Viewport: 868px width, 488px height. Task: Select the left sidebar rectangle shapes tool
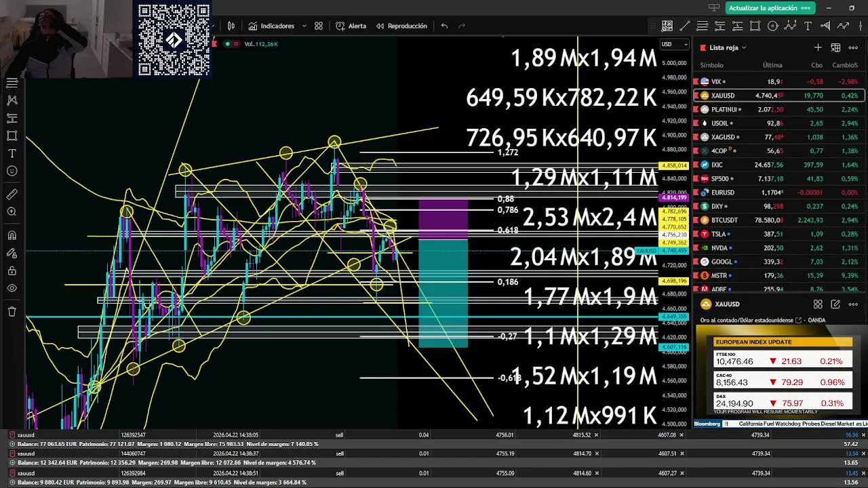(12, 136)
